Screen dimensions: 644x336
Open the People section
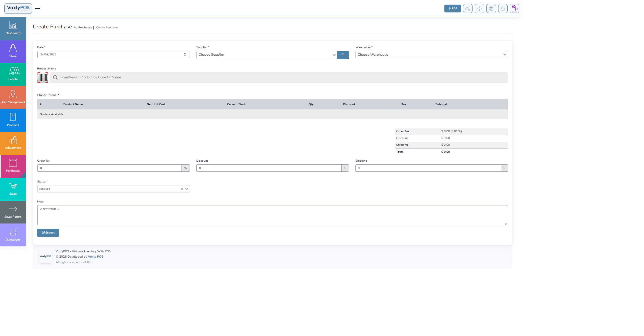coord(13,74)
